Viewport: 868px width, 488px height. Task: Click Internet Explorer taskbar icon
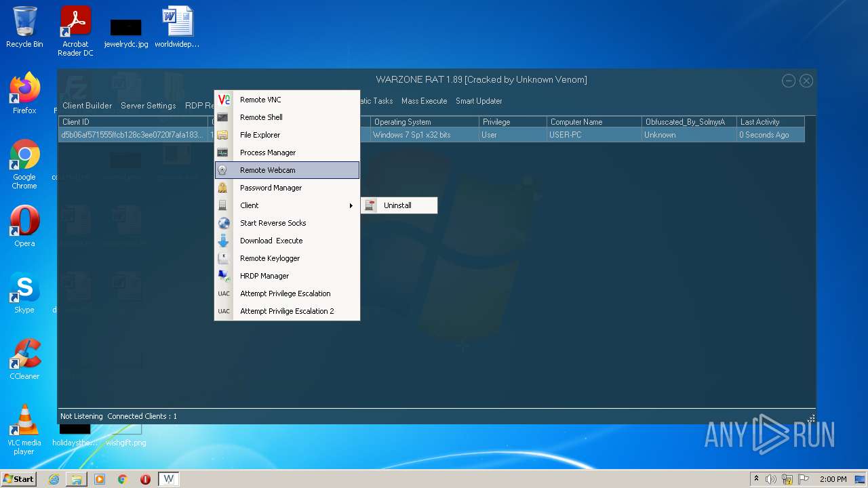pyautogui.click(x=54, y=479)
